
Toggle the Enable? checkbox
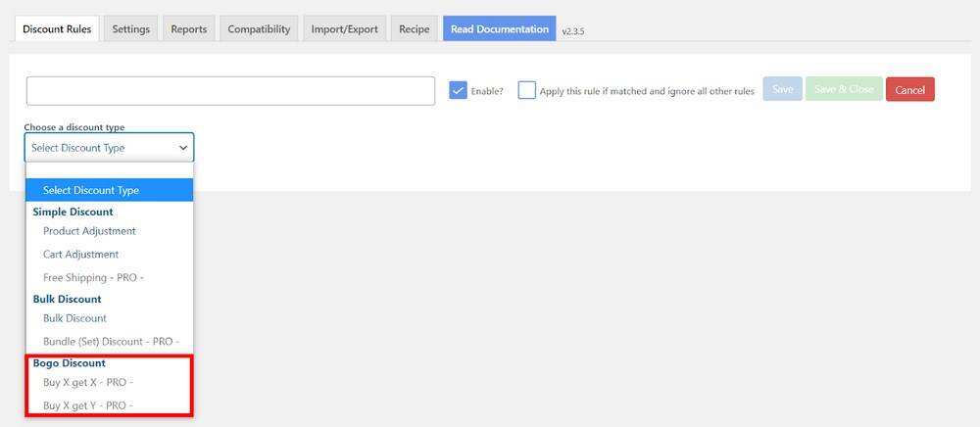458,90
